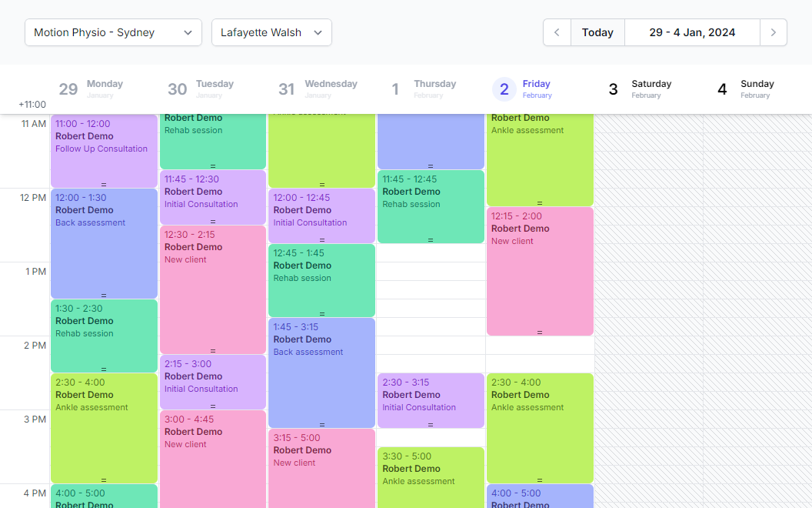The width and height of the screenshot is (812, 508).
Task: Grab resize handle of Wednesday 1:45 - 3:15 Back assessment
Action: click(x=322, y=425)
